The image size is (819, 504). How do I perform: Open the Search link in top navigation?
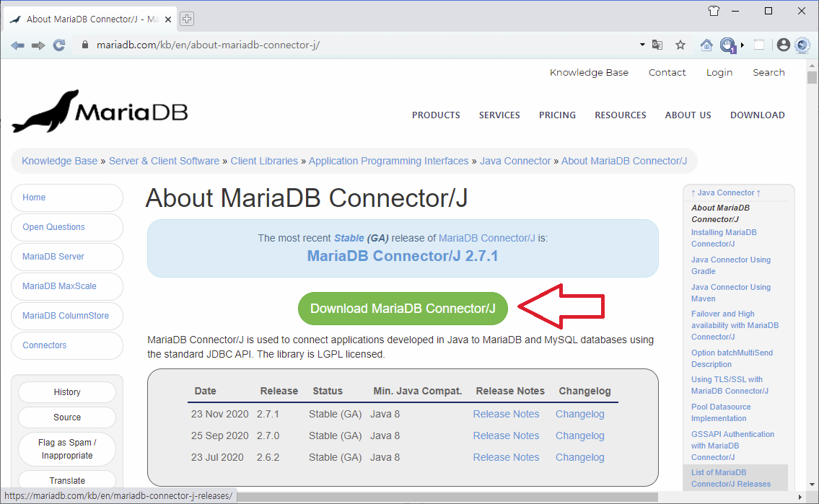click(768, 73)
